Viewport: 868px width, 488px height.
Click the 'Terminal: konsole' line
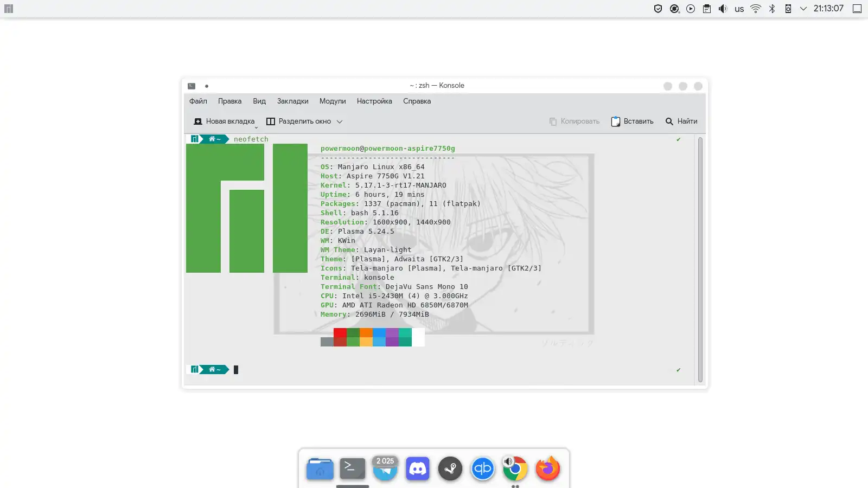click(358, 278)
